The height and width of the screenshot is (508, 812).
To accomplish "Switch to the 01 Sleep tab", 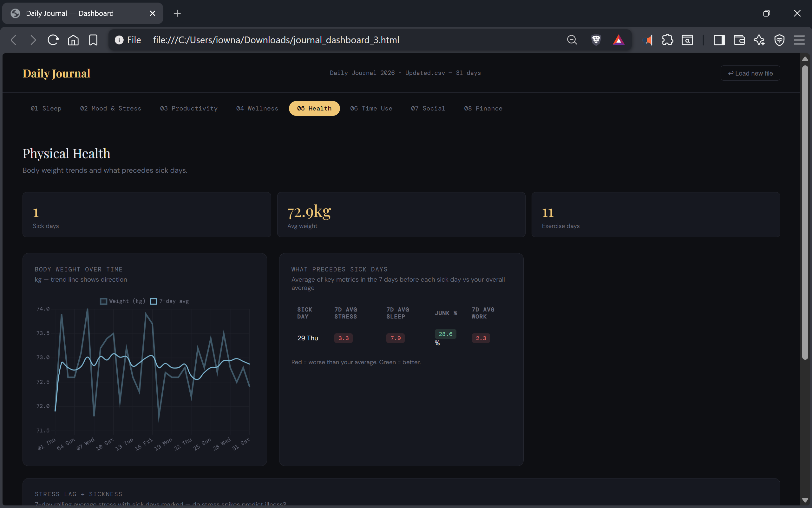I will coord(46,108).
